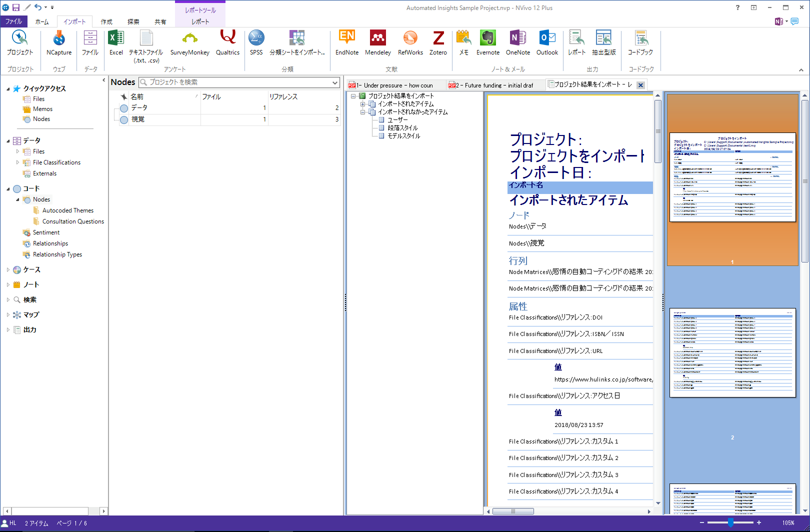
Task: Select the データ node row circle
Action: (124, 108)
